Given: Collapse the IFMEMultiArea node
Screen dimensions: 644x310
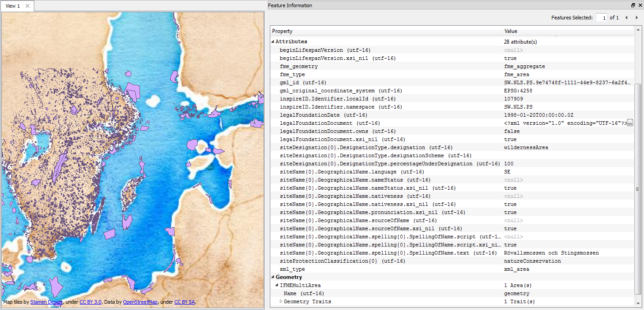Looking at the screenshot, I should pyautogui.click(x=277, y=285).
